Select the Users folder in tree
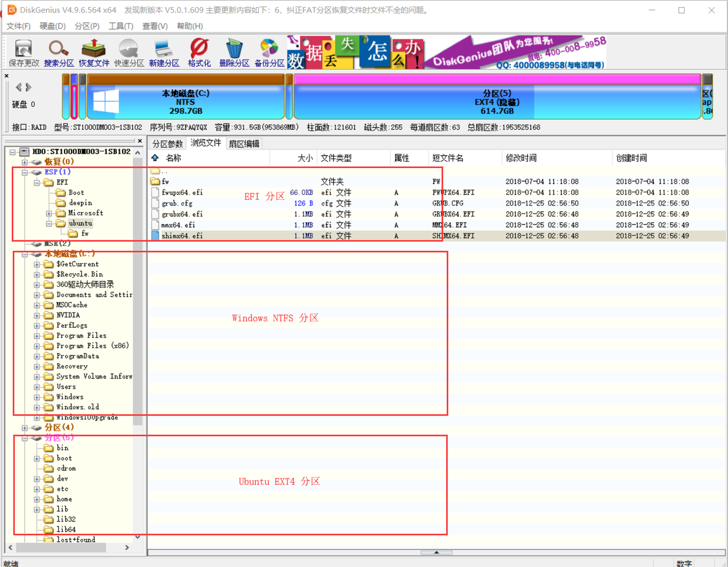This screenshot has width=728, height=567. click(x=66, y=387)
